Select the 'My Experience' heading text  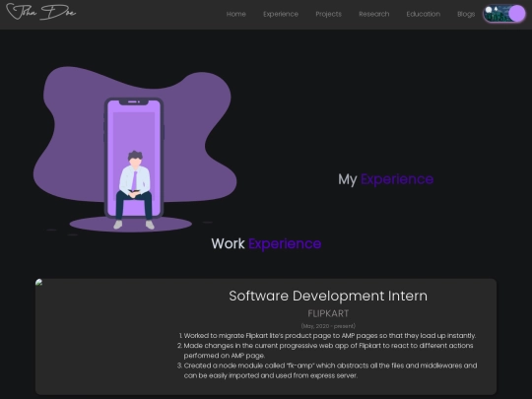click(x=386, y=179)
